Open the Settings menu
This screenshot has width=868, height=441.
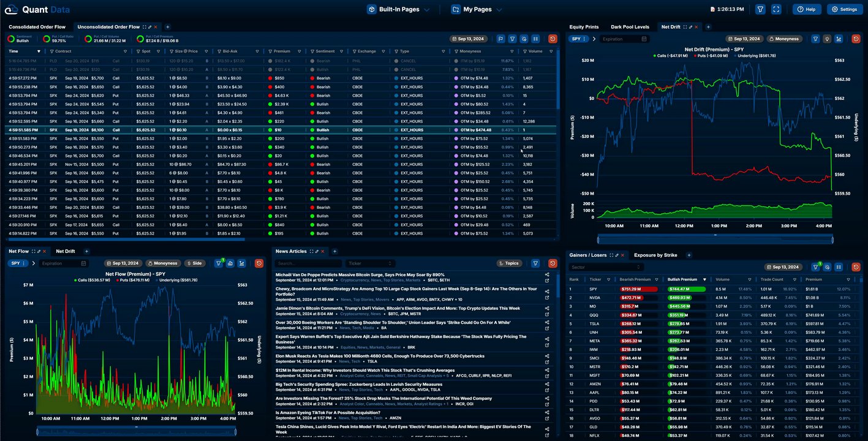tap(845, 9)
